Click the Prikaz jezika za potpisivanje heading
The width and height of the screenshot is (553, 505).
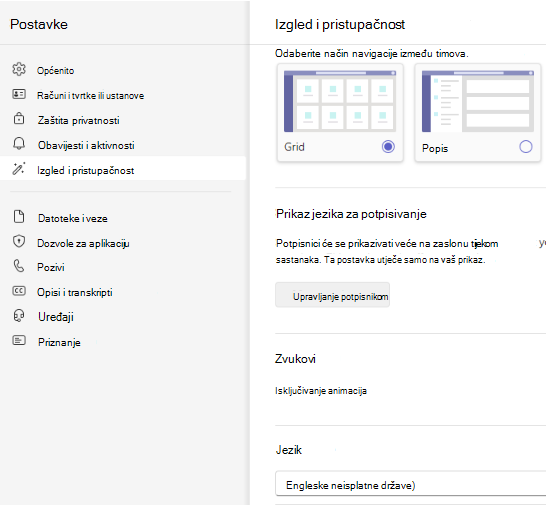tap(351, 214)
